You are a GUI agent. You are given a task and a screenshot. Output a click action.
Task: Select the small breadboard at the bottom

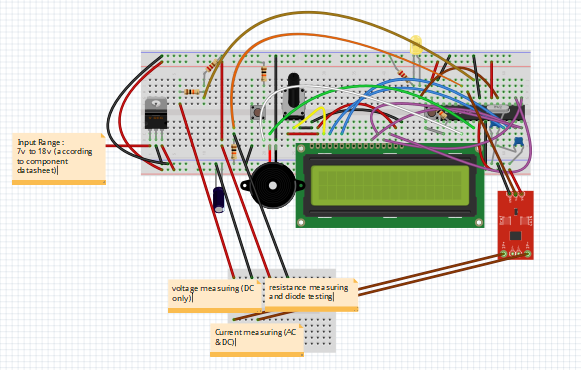pyautogui.click(x=282, y=311)
